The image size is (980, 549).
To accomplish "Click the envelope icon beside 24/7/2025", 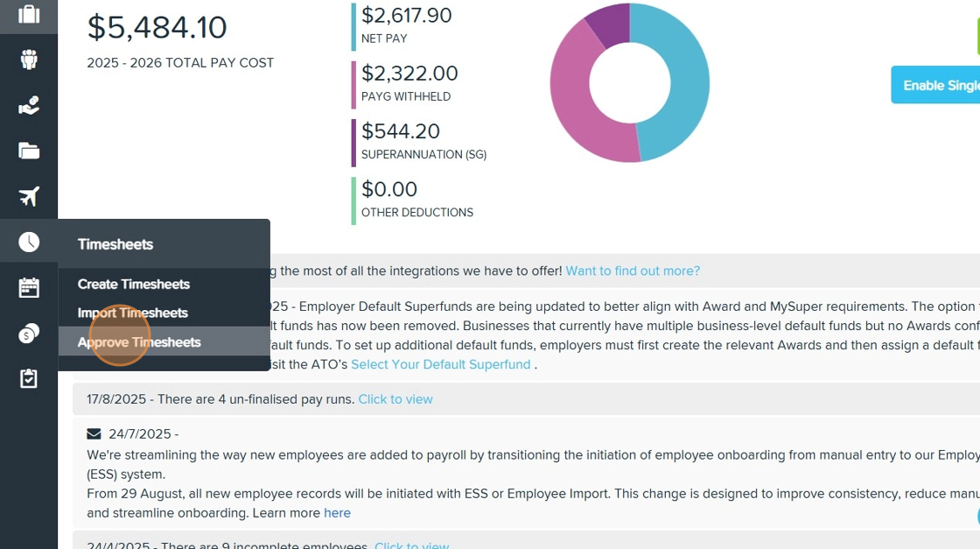I will point(94,434).
